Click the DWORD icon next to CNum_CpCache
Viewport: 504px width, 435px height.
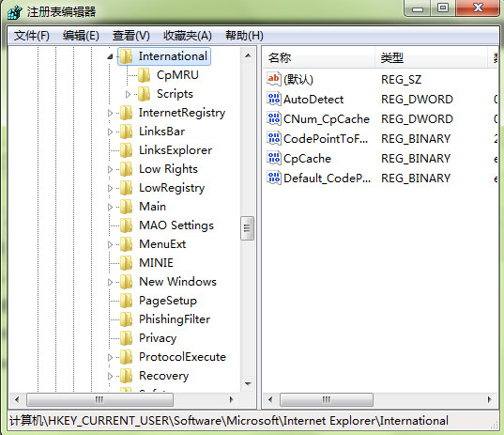point(274,118)
